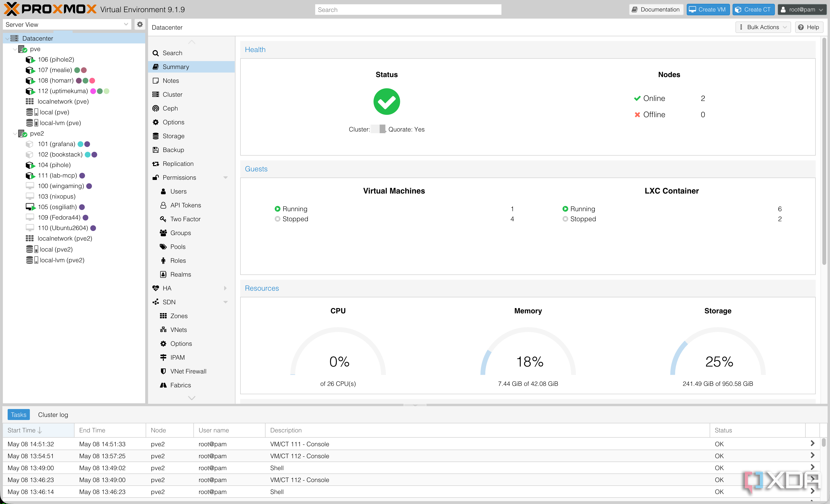Click the top Search input field

[x=408, y=10]
